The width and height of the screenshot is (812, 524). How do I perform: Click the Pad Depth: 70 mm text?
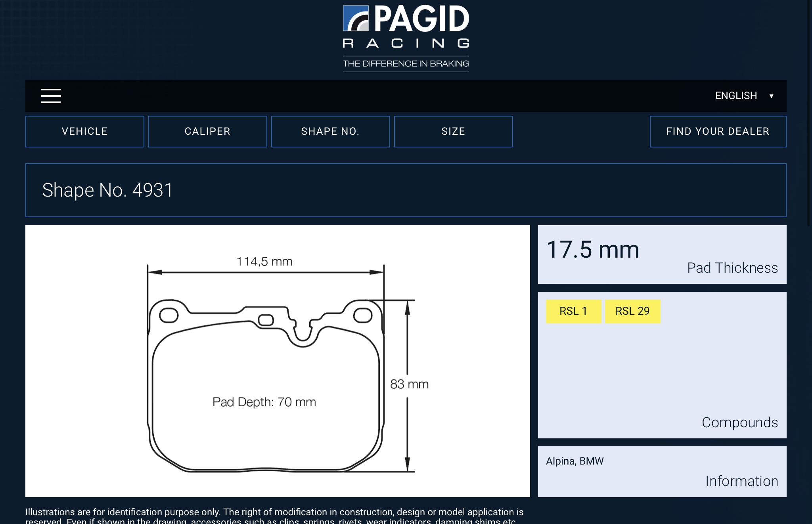coord(264,402)
